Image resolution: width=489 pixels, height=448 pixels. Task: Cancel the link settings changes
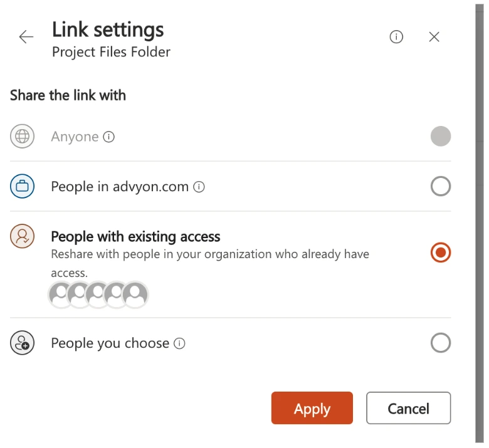[408, 409]
